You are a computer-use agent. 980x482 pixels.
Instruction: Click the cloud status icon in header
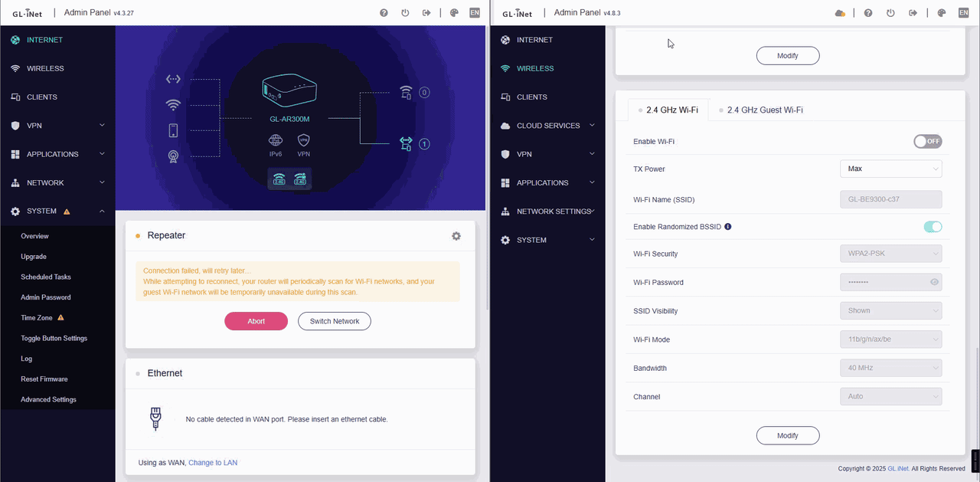(840, 13)
